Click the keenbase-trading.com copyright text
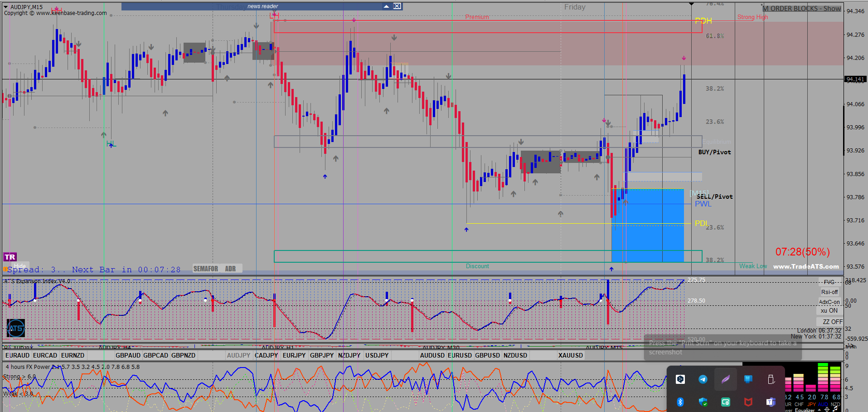This screenshot has height=412, width=868. point(55,13)
